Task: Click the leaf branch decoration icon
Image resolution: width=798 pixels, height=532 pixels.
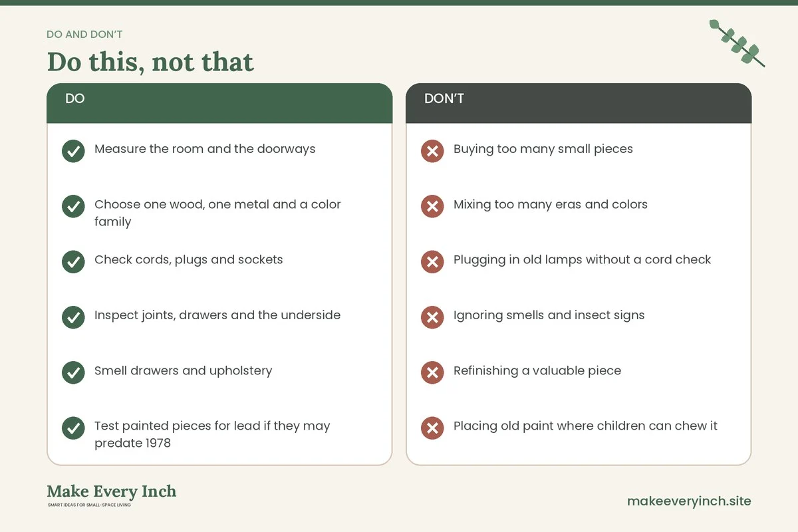Action: pyautogui.click(x=737, y=43)
